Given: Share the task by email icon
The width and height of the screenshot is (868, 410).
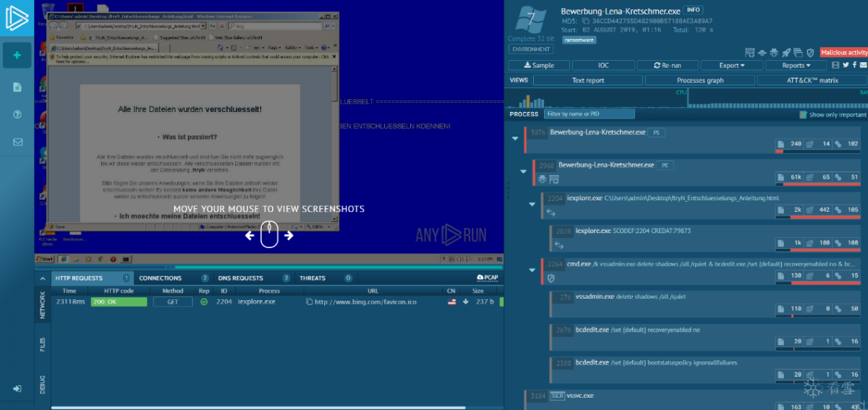Looking at the screenshot, I should tap(863, 65).
